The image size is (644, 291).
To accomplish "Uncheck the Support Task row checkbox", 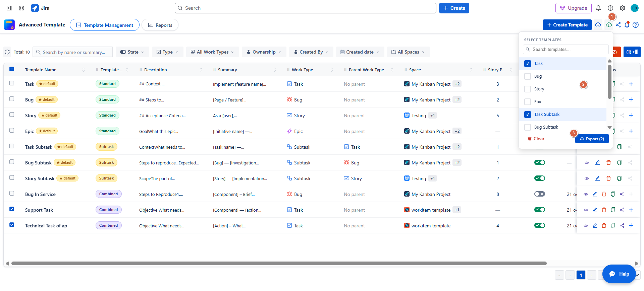I will tap(12, 209).
